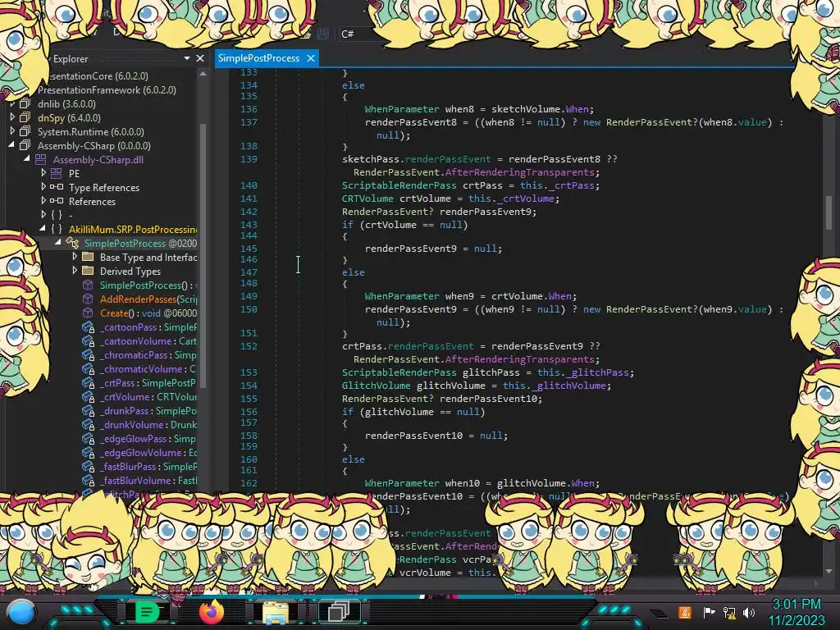Click the Base Type and Interfaces folder icon
Screen dimensions: 840x630
pos(88,257)
